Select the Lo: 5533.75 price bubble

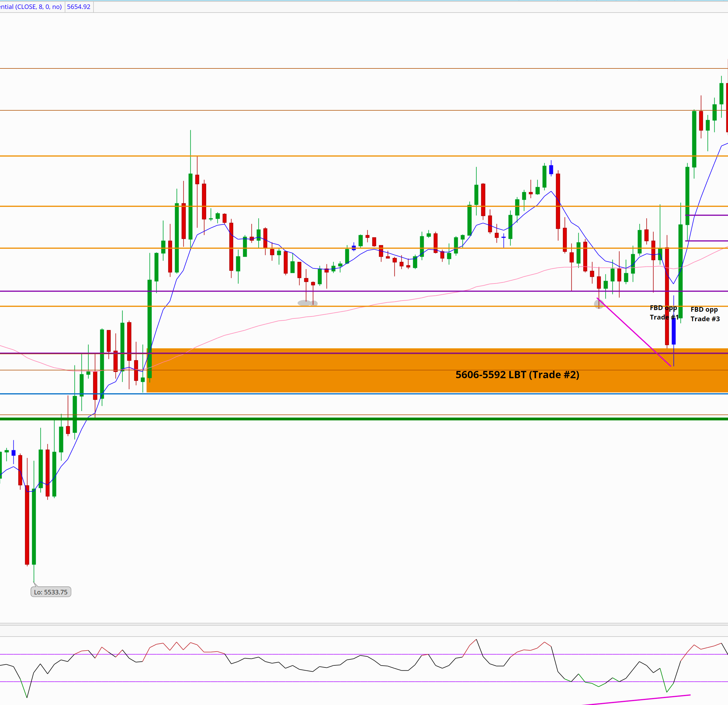click(51, 592)
